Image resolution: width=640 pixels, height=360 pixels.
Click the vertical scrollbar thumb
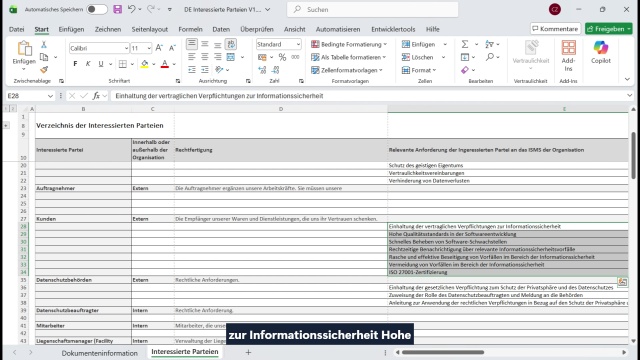[x=633, y=156]
